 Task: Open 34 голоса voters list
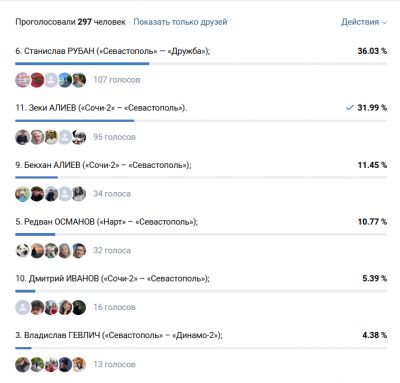[x=112, y=194]
